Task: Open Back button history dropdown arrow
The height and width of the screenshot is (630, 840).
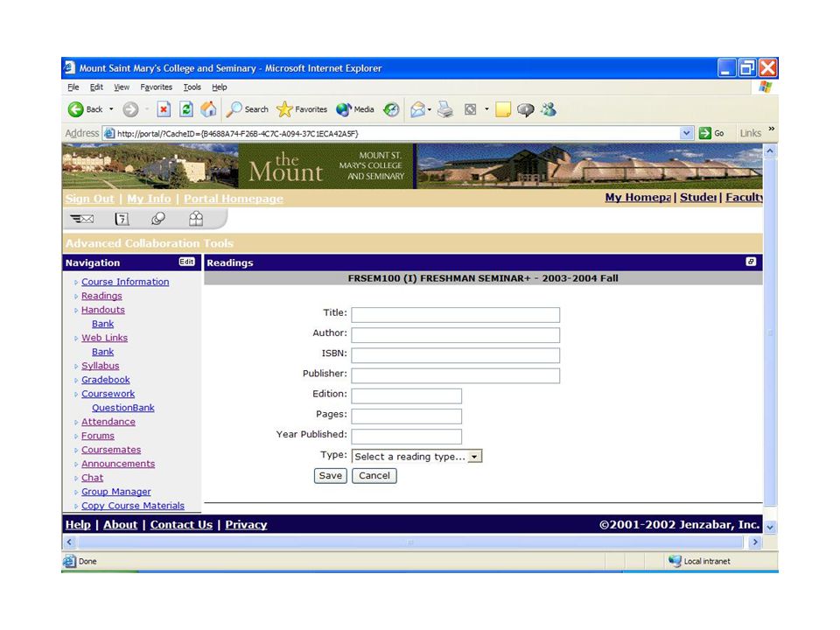Action: pos(111,109)
